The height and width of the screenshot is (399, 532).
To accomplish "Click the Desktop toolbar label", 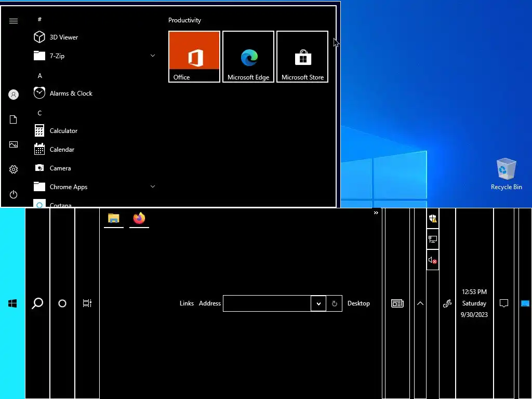I will click(x=358, y=303).
